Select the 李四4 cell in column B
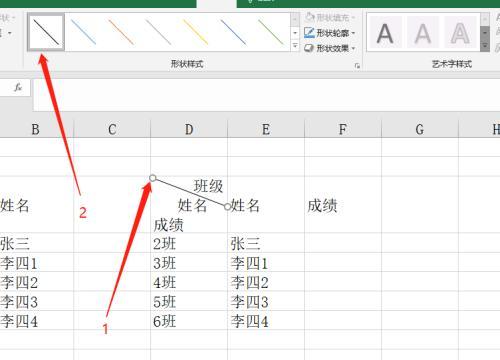Image resolution: width=500 pixels, height=360 pixels. [x=37, y=320]
